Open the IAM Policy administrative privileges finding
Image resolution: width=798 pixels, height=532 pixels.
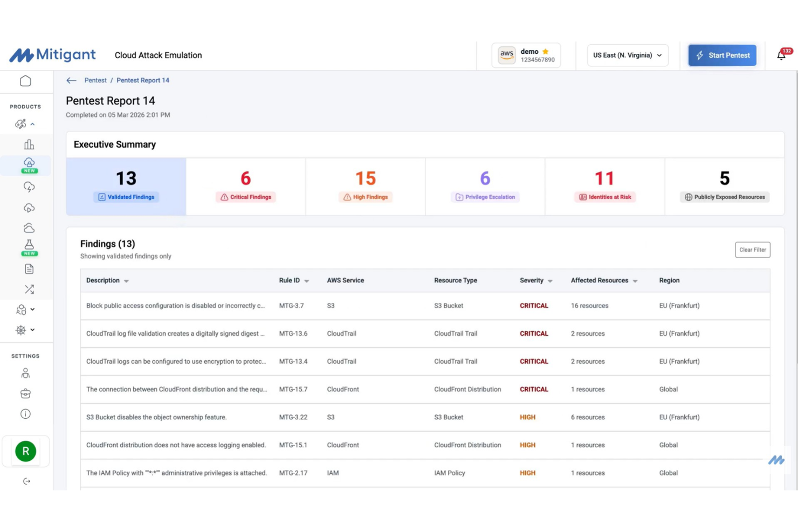coord(425,473)
